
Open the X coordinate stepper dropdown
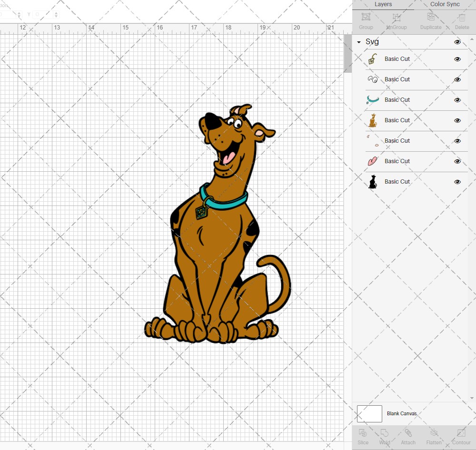(x=19, y=14)
